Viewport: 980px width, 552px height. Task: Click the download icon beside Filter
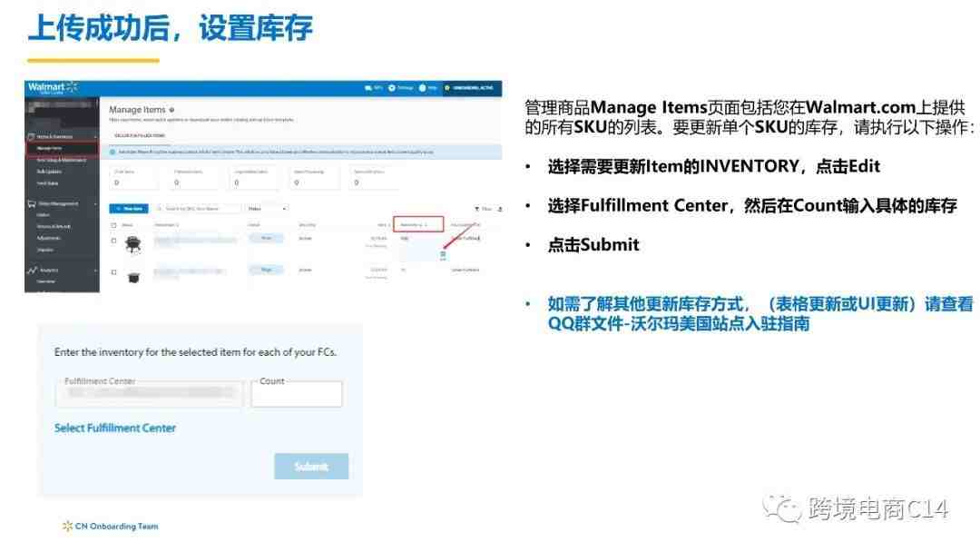coord(499,209)
